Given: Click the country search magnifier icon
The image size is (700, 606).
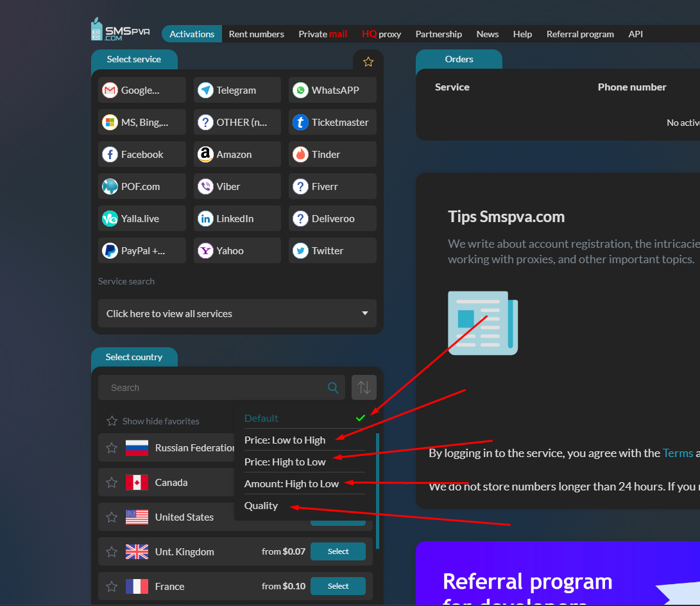Looking at the screenshot, I should [333, 388].
